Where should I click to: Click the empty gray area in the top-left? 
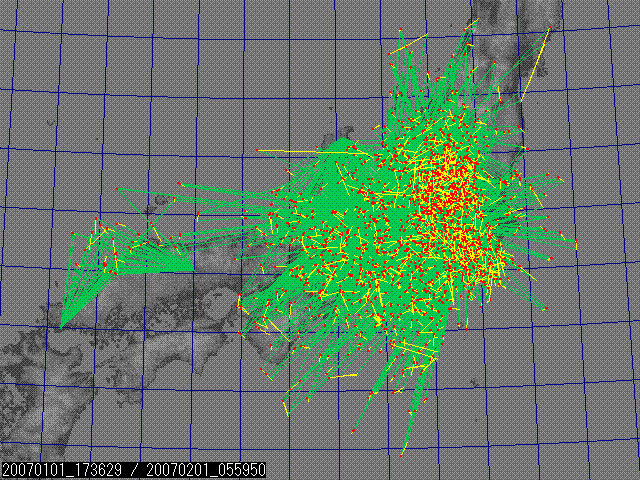pyautogui.click(x=120, y=80)
